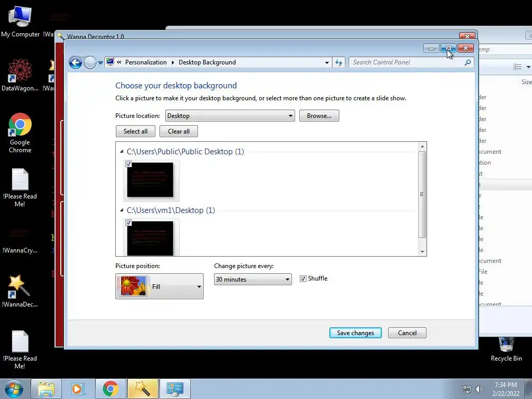Select Google Chrome desktop shortcut
532x399 pixels.
20,133
